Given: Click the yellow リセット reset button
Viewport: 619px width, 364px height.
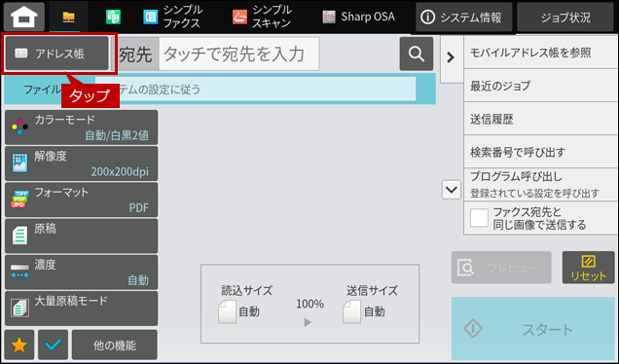Looking at the screenshot, I should click(x=588, y=268).
